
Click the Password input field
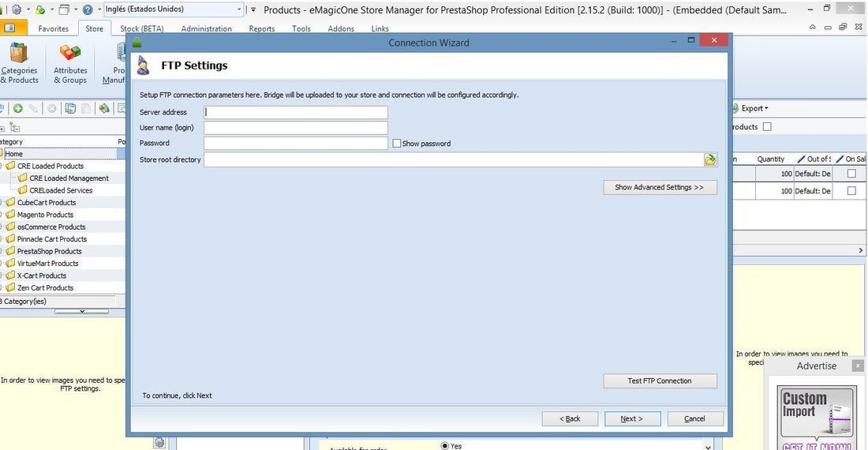(296, 144)
